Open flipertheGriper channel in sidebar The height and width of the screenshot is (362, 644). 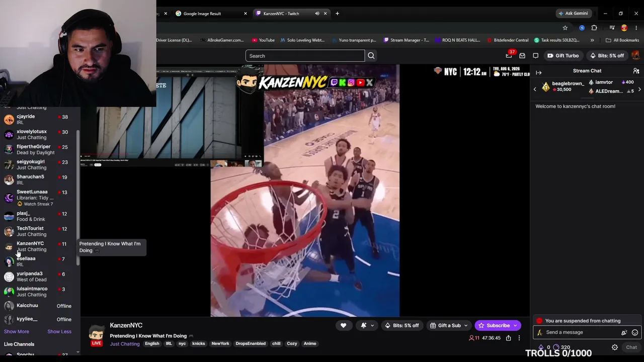coord(38,149)
